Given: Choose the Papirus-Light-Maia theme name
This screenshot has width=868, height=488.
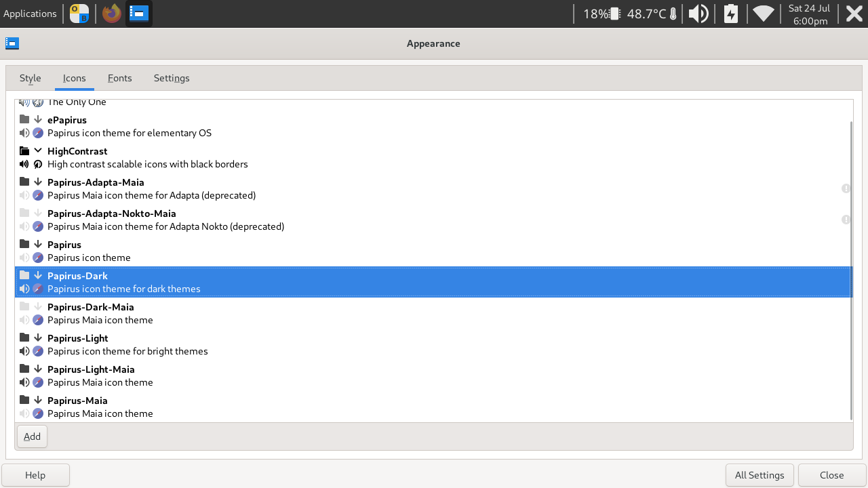Looking at the screenshot, I should coord(91,369).
